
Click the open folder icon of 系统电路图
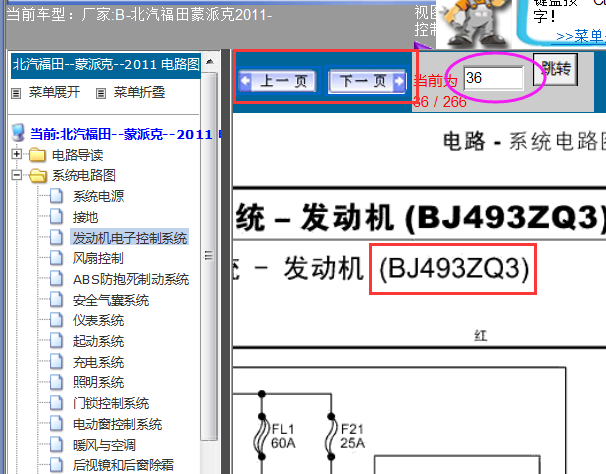(x=37, y=176)
